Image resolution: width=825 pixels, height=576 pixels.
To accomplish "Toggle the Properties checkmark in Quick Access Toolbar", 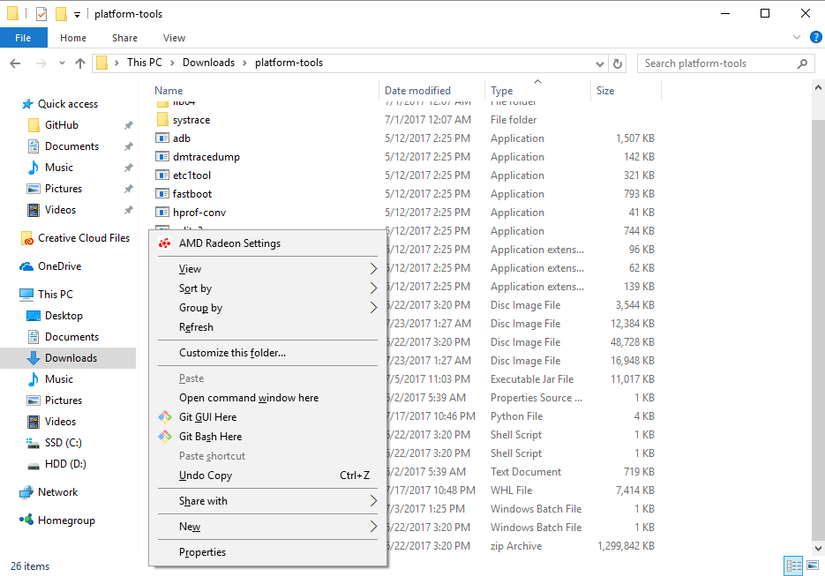I will tap(41, 14).
